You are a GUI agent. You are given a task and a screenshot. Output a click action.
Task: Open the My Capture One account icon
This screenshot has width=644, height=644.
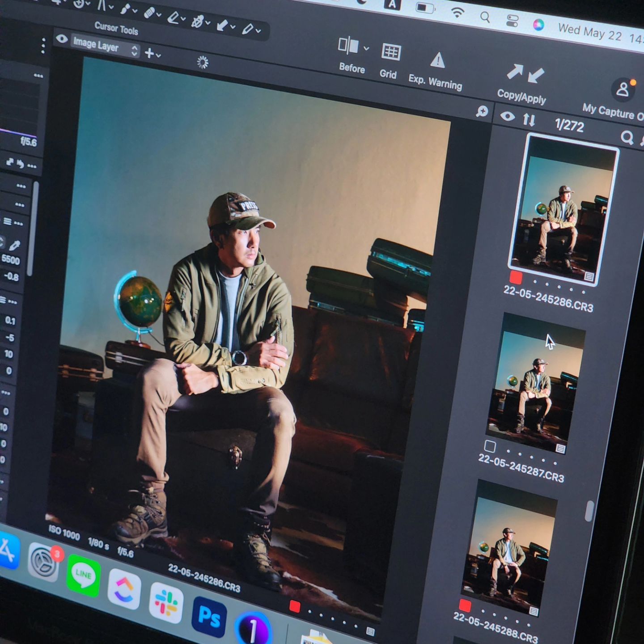tap(623, 90)
